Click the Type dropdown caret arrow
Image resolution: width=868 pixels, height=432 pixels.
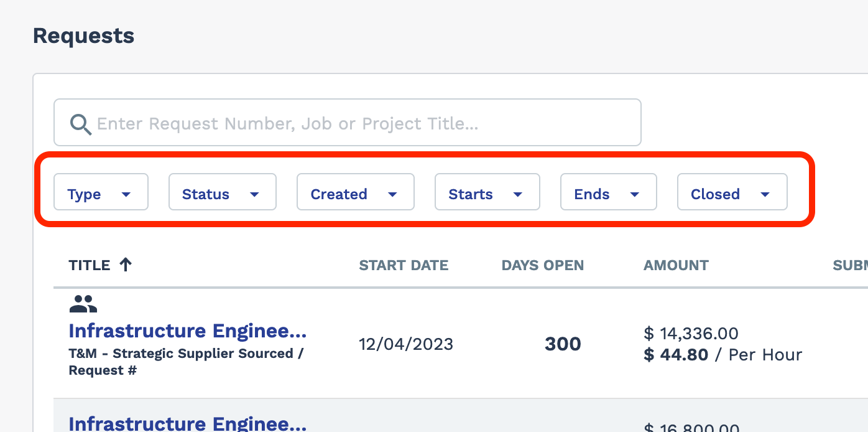pos(126,195)
